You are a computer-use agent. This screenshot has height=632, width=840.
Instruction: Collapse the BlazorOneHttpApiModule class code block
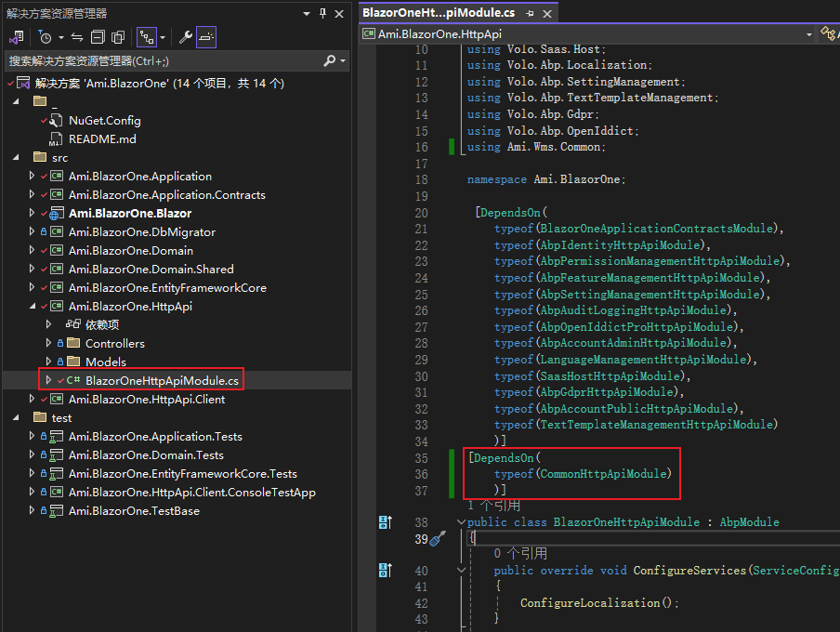point(461,521)
